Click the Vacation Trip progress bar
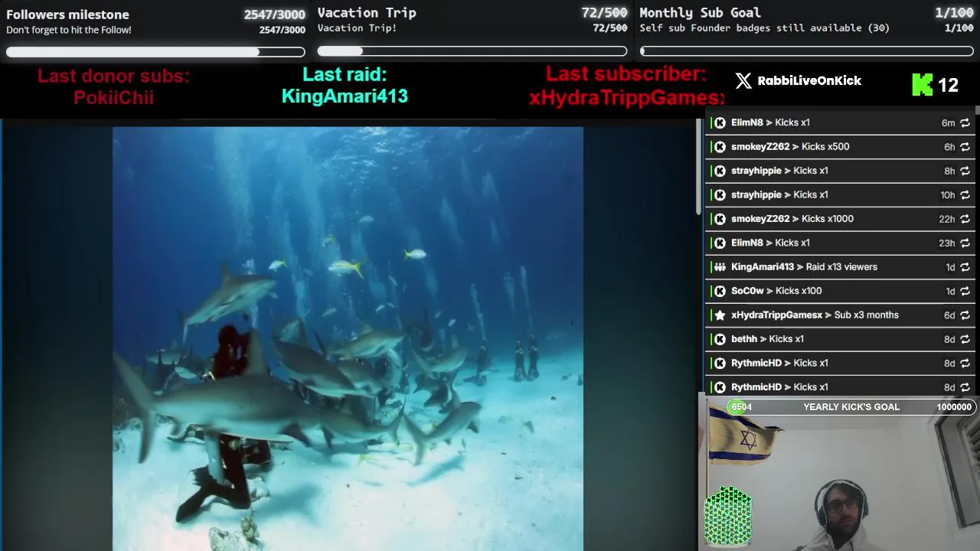 (472, 51)
